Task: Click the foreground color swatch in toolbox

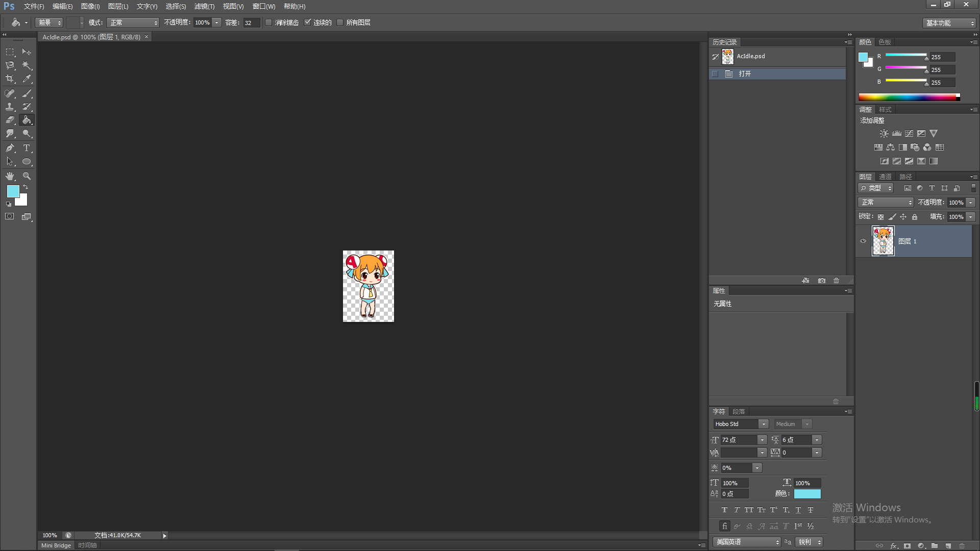Action: pos(12,190)
